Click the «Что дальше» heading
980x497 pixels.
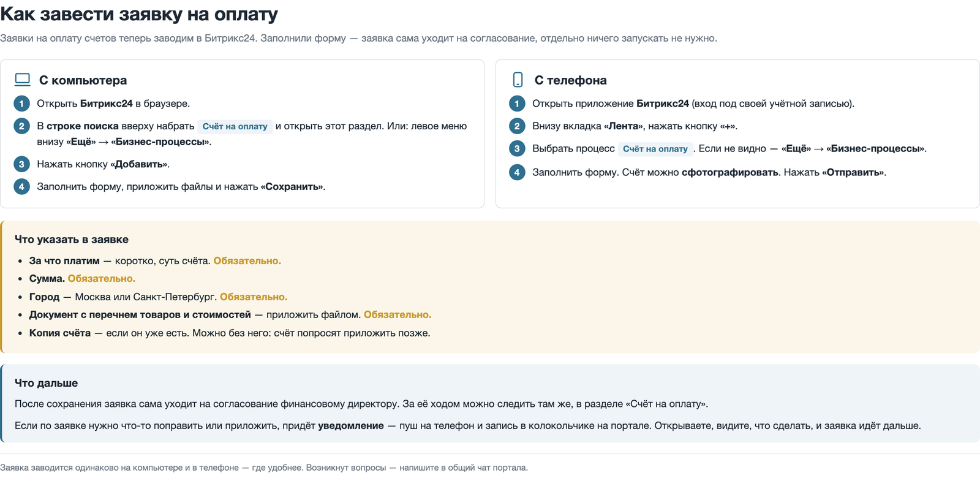(x=47, y=383)
